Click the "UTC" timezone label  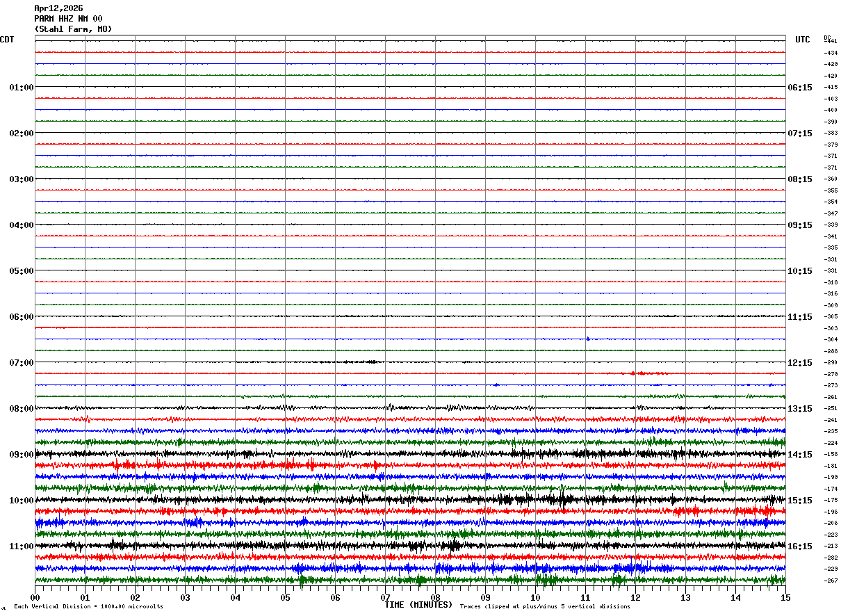pos(803,40)
